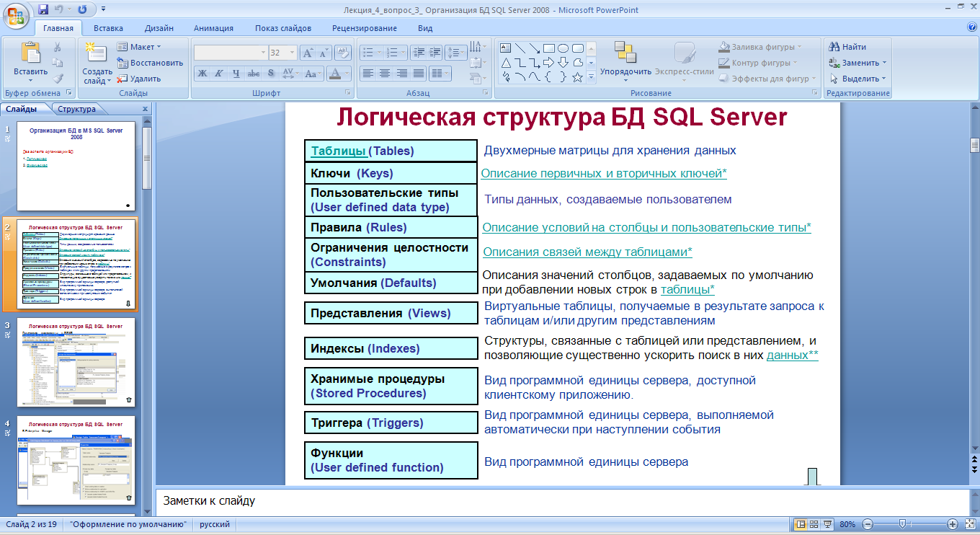
Task: Click the Удалить slide button
Action: (139, 79)
